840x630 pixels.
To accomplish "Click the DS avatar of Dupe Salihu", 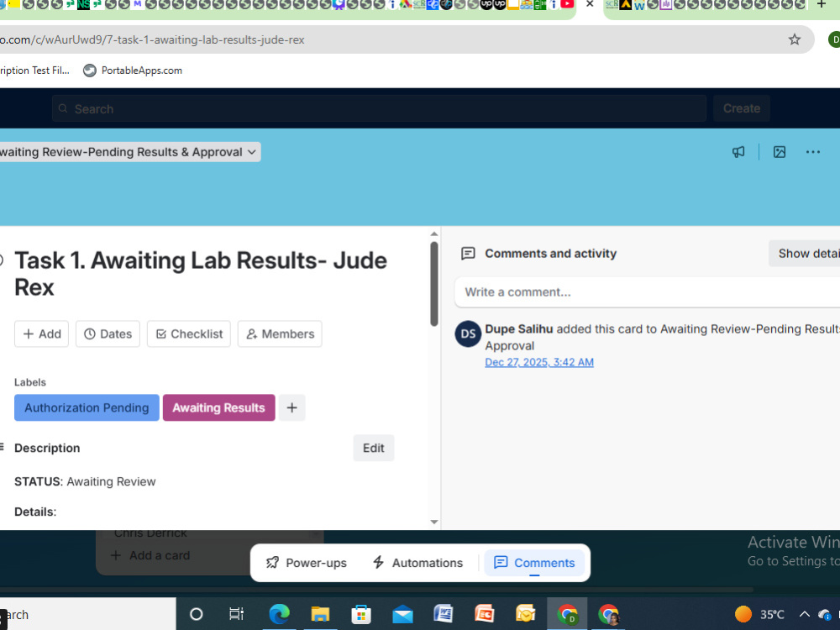I will click(468, 333).
